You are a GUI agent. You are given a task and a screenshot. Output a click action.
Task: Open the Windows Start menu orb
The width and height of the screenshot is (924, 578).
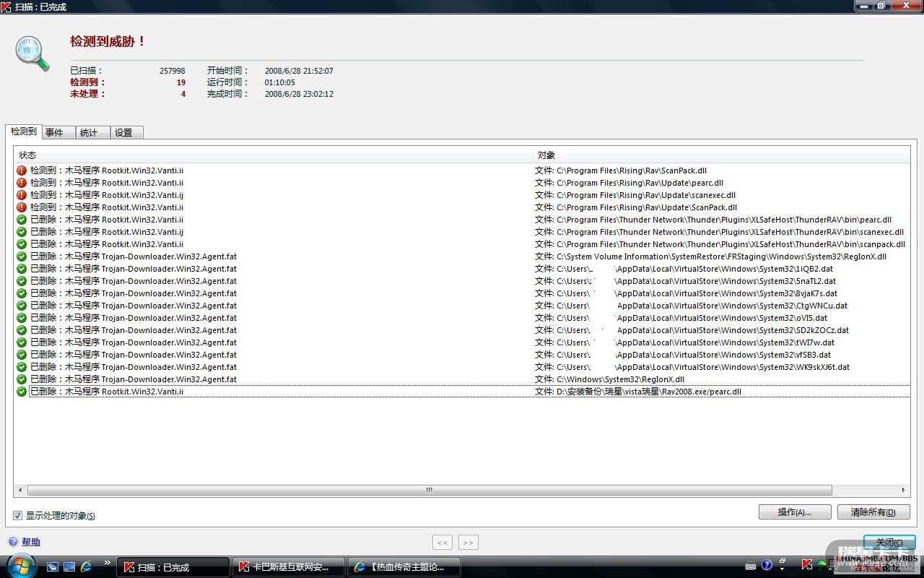tap(21, 566)
